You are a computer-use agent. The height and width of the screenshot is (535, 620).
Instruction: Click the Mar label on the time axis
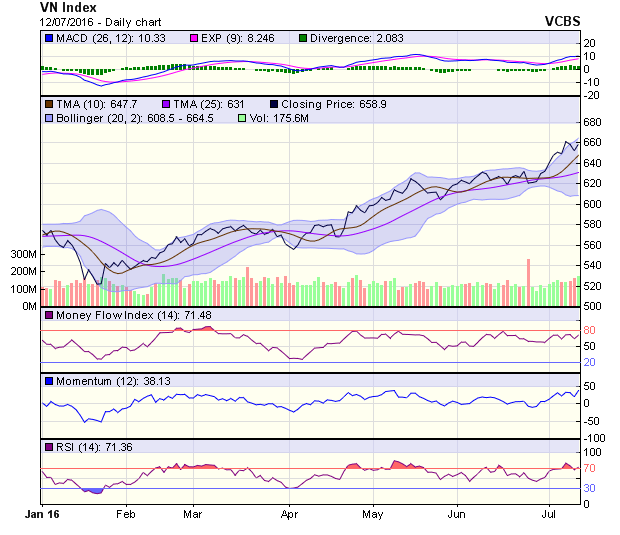193,516
